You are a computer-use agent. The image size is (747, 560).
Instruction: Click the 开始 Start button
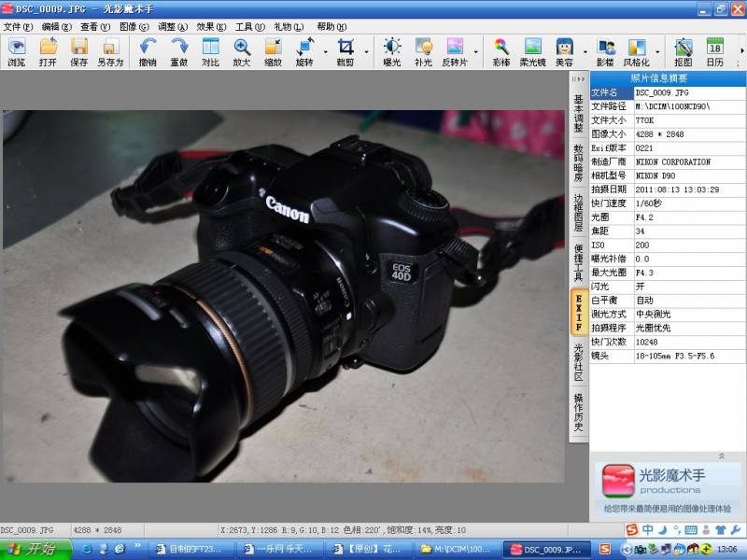pos(35,550)
